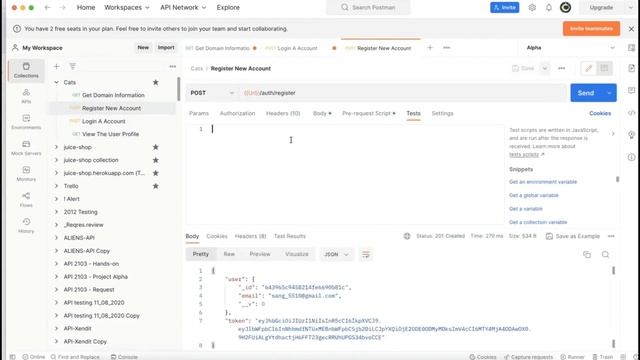Add a new request tab

click(430, 48)
